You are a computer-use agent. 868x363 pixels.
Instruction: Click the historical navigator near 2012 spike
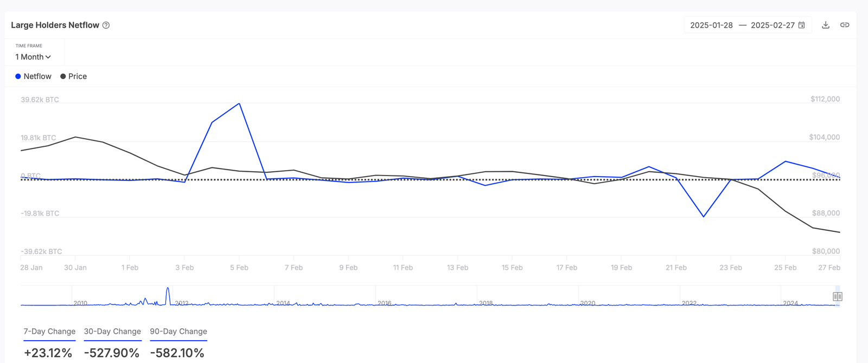[x=168, y=296]
